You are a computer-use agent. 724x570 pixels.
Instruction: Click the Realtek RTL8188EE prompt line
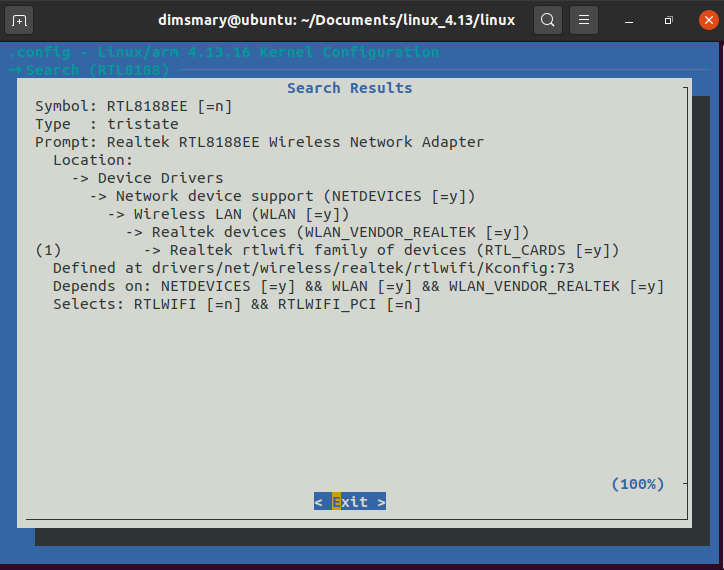click(x=259, y=142)
